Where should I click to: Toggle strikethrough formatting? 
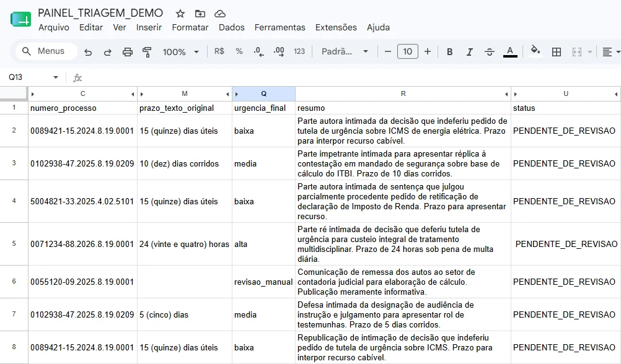point(489,52)
